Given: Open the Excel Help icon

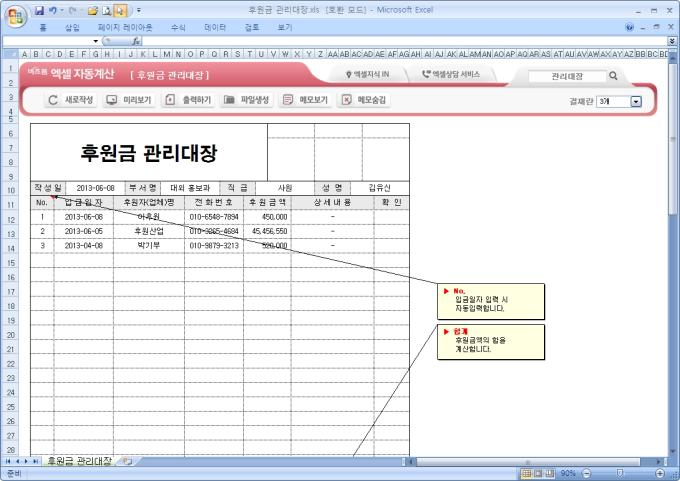Looking at the screenshot, I should [x=629, y=27].
